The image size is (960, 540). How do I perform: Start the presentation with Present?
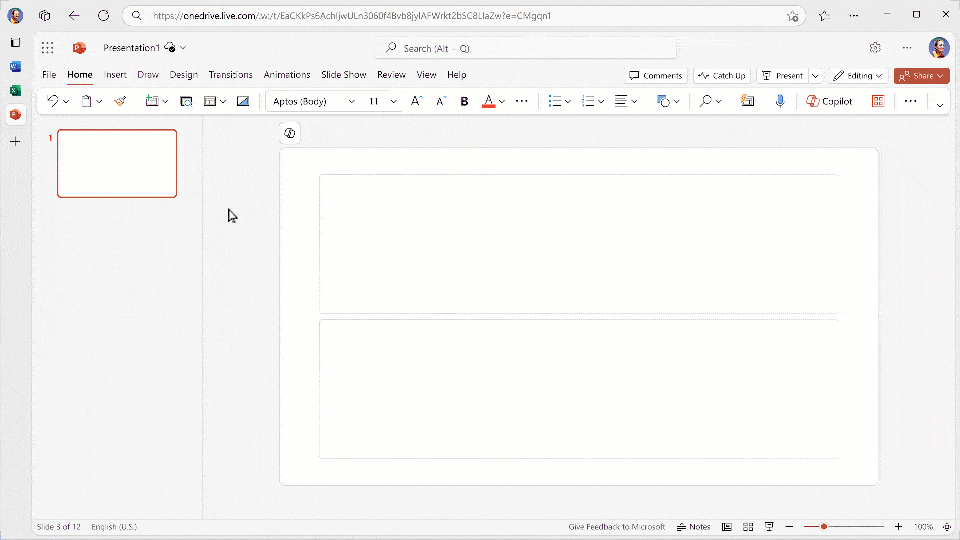coord(782,75)
